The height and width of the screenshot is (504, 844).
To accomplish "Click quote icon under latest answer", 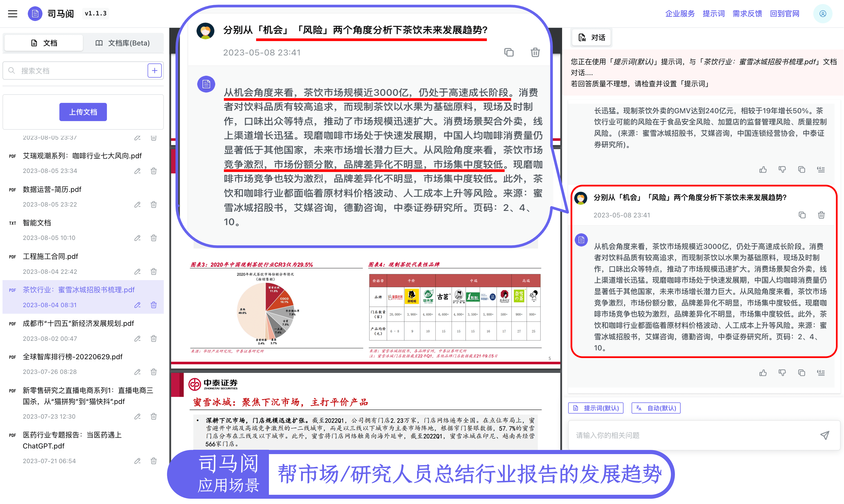I will 821,373.
